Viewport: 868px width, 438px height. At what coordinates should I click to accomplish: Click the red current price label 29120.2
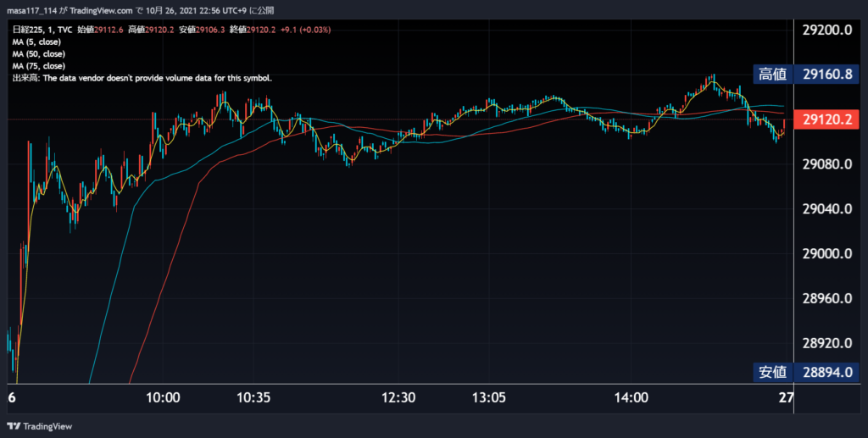(826, 119)
